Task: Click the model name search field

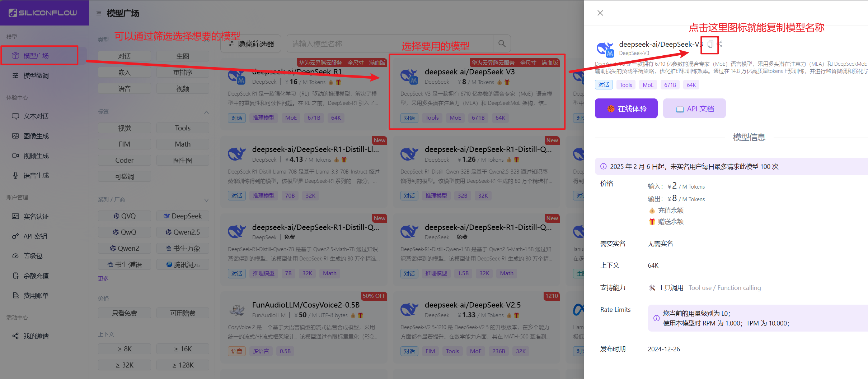Action: pyautogui.click(x=390, y=44)
